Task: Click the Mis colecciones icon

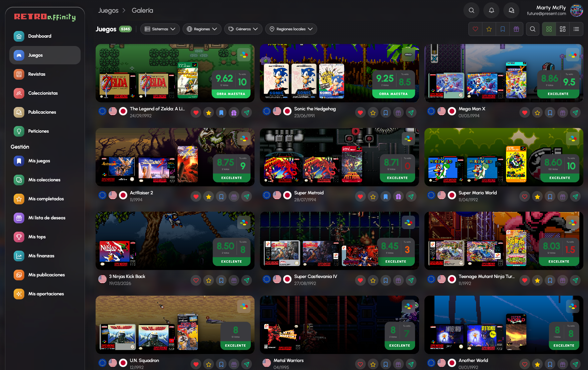Action: tap(19, 180)
